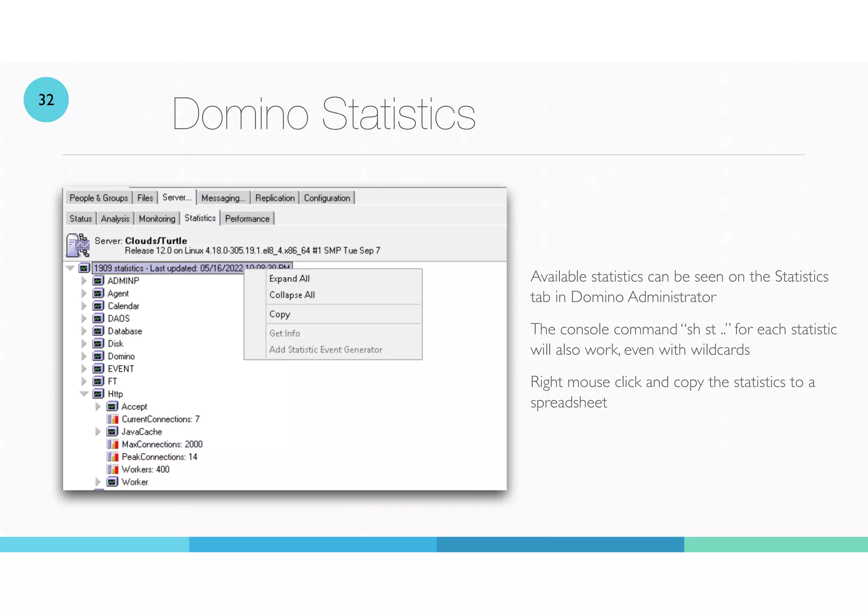Select the PeakConnections: 14 row
The width and height of the screenshot is (868, 614).
(159, 457)
